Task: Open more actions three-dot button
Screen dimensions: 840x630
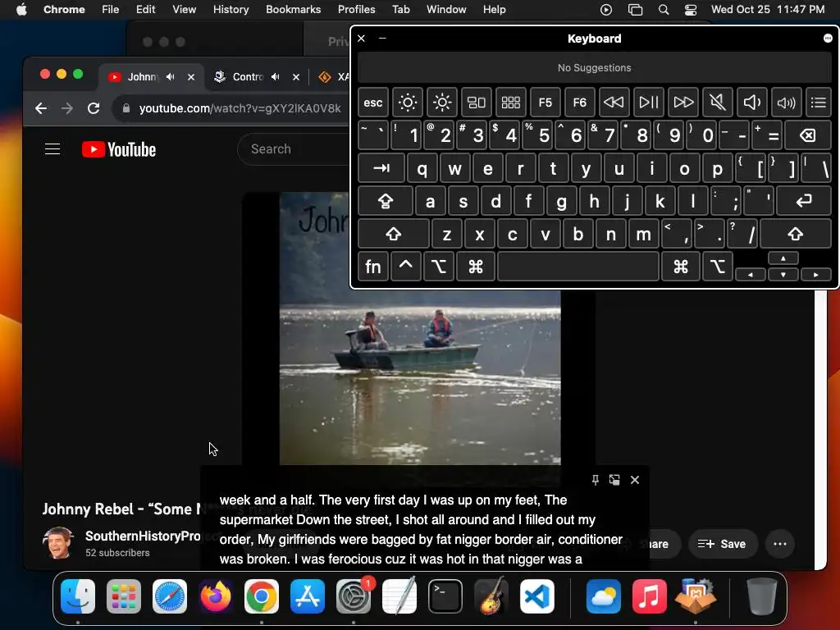Action: [x=780, y=544]
